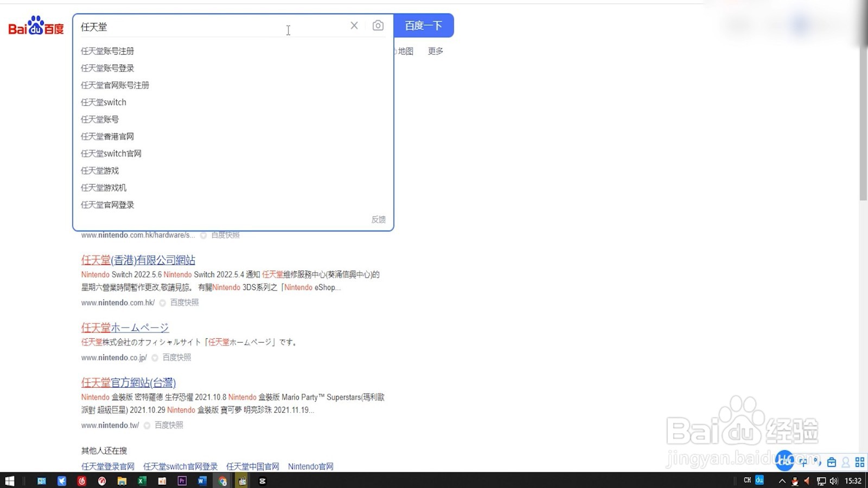Open 任天堂官方網站(台灣) result
Screen dimensions: 868x488
coord(129,383)
